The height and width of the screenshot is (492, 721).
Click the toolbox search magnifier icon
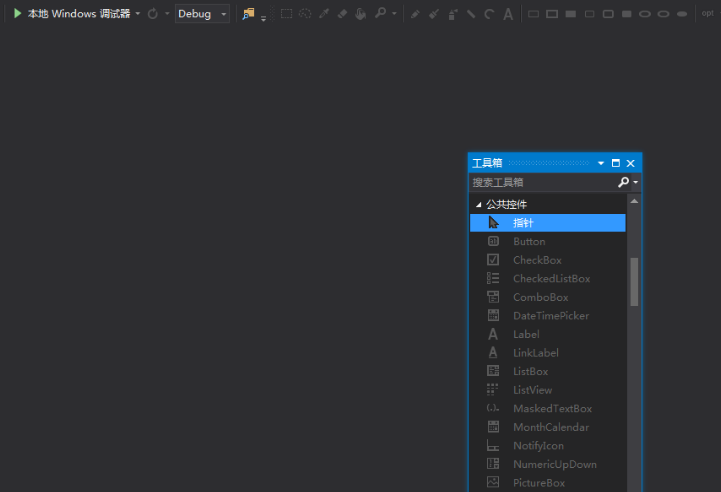[x=624, y=182]
